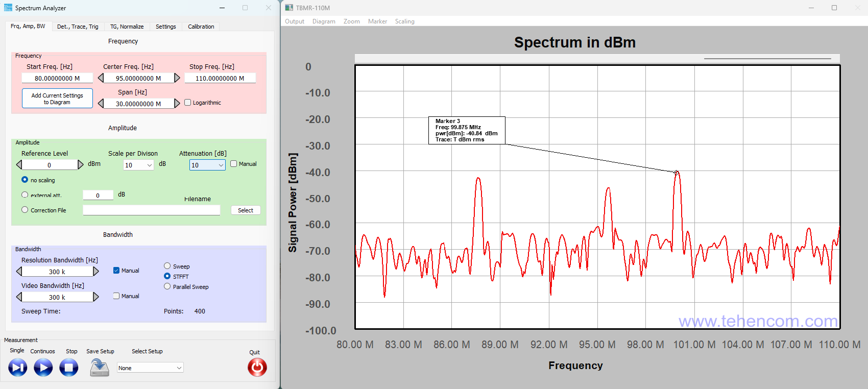This screenshot has width=868, height=389.
Task: Click the Points value 400
Action: tap(200, 311)
